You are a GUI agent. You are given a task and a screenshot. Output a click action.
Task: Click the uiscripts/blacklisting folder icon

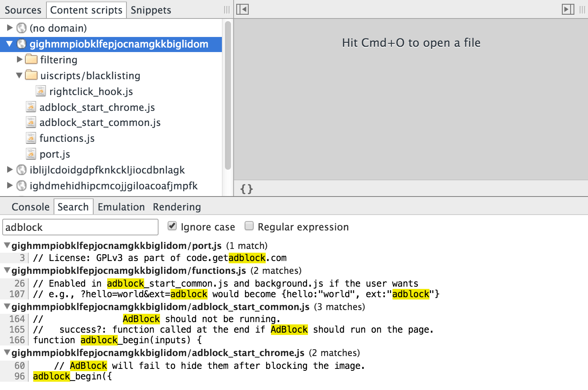(x=31, y=75)
